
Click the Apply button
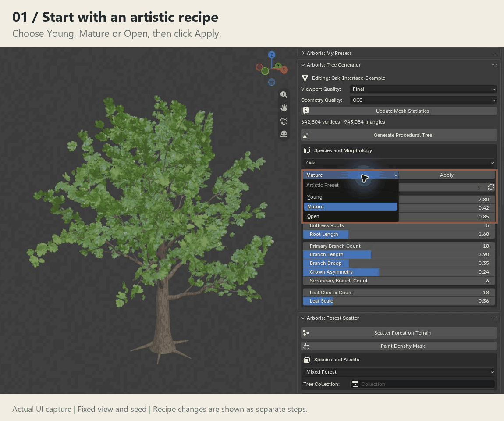pyautogui.click(x=447, y=175)
